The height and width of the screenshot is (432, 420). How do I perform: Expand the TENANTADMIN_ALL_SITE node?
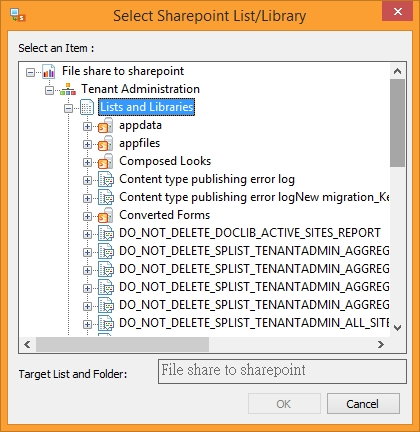[x=87, y=324]
